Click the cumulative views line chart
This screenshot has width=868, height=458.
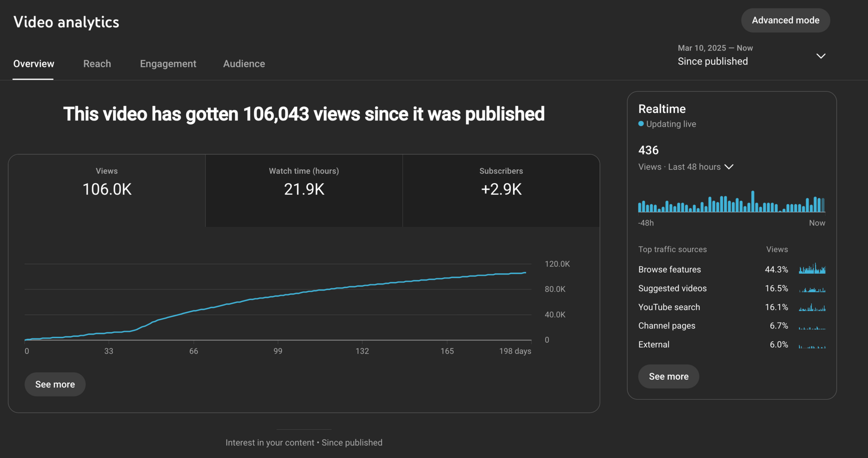(278, 302)
